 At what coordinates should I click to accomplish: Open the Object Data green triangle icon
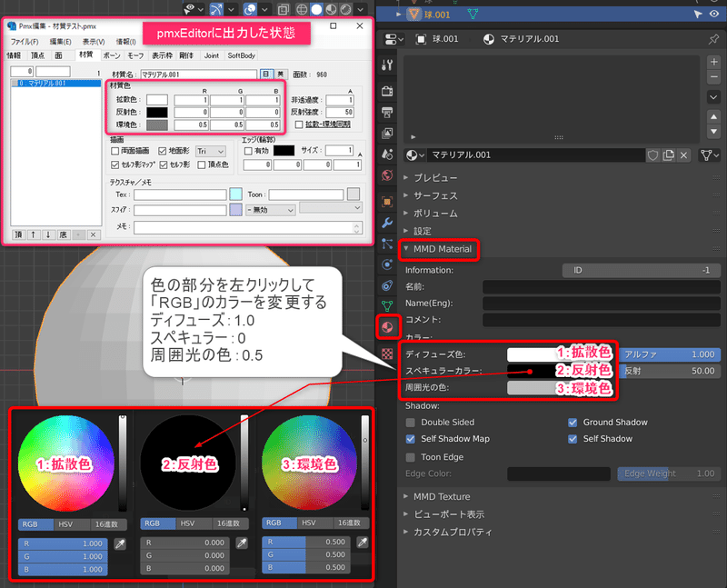[x=387, y=305]
